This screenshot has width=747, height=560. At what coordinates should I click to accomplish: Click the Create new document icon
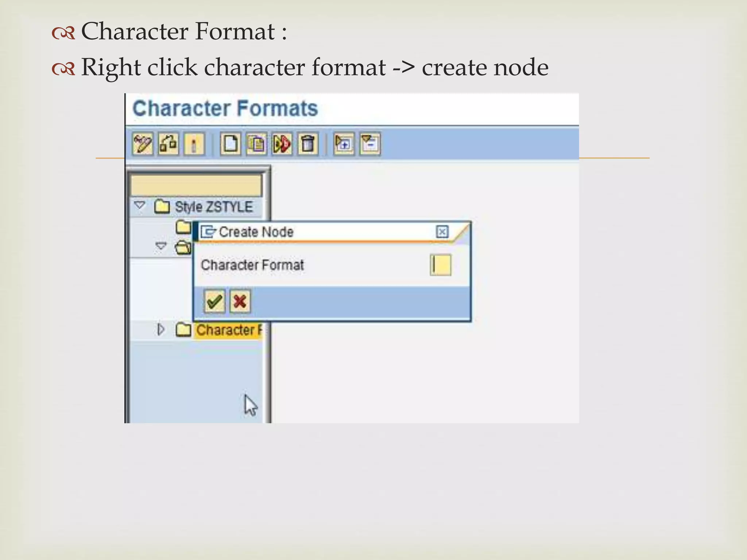231,144
